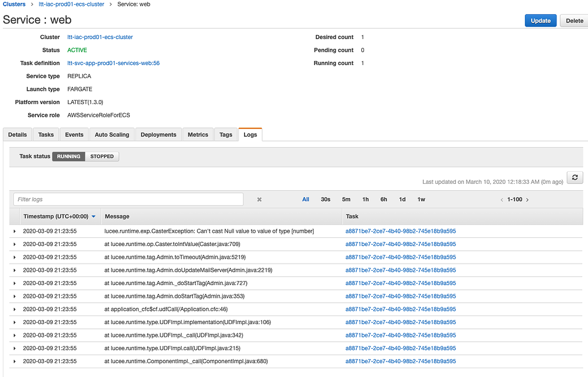Show STOPPED task status logs

pos(102,156)
